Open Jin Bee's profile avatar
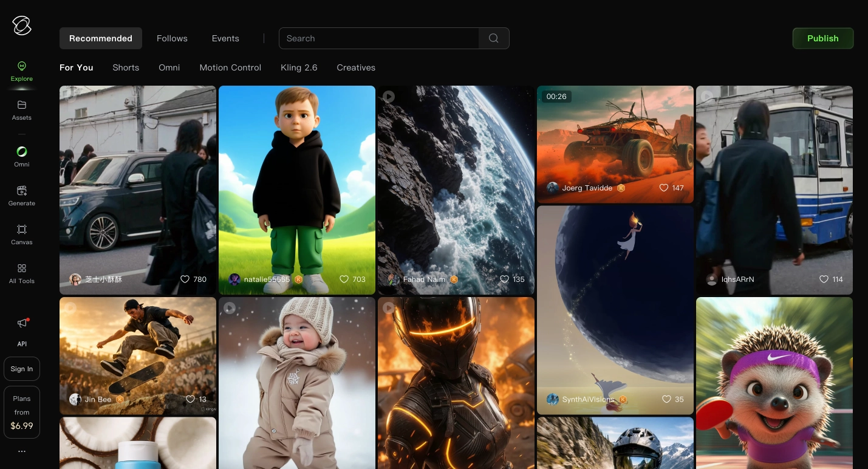Image resolution: width=868 pixels, height=469 pixels. (75, 399)
